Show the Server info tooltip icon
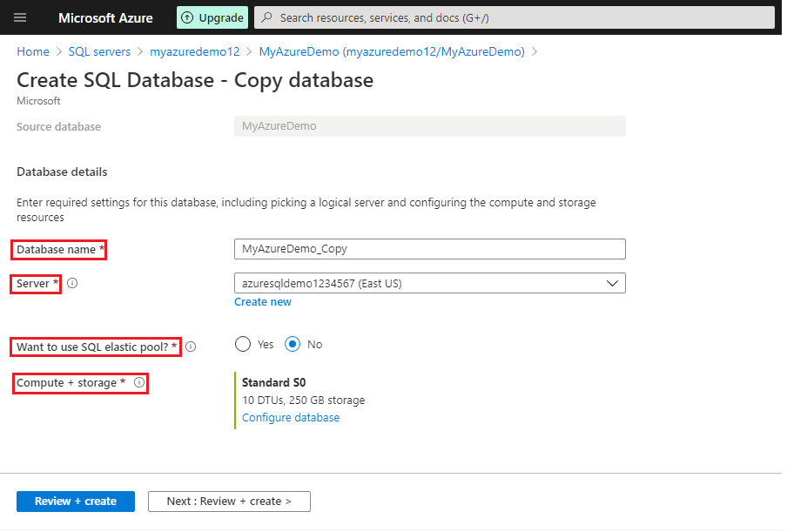Viewport: 787px width, 532px height. coord(72,284)
